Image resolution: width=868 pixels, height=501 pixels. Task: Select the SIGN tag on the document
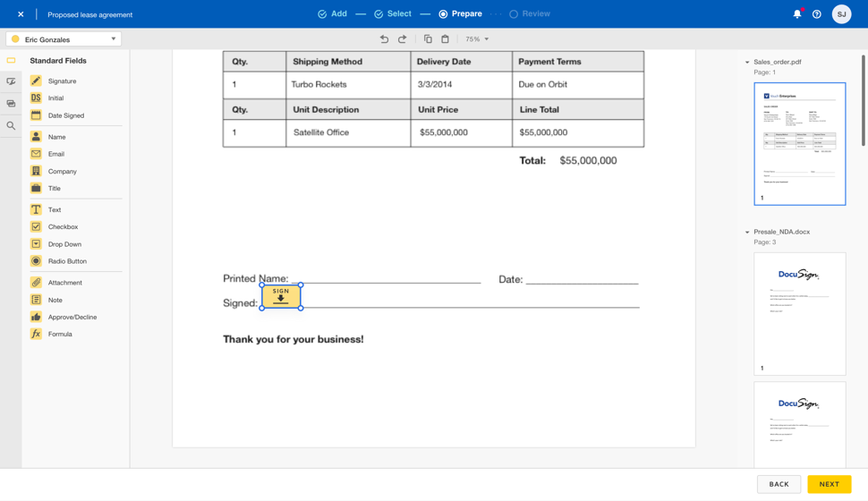(x=281, y=296)
